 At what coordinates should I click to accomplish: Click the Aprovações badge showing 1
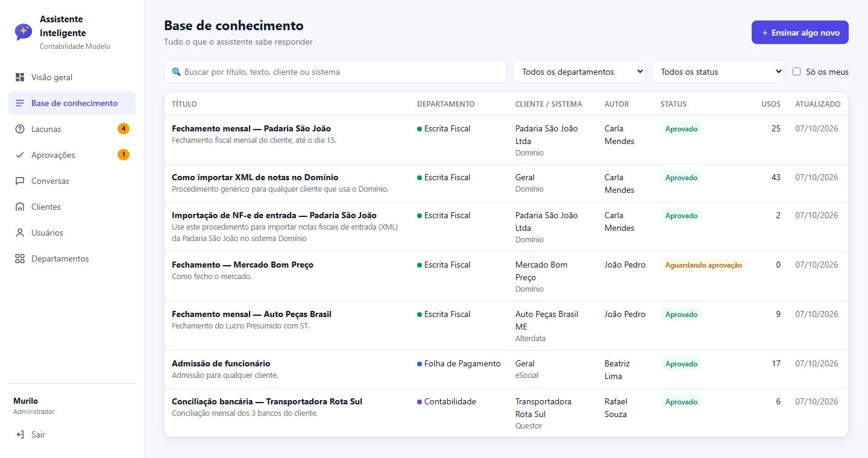tap(123, 155)
